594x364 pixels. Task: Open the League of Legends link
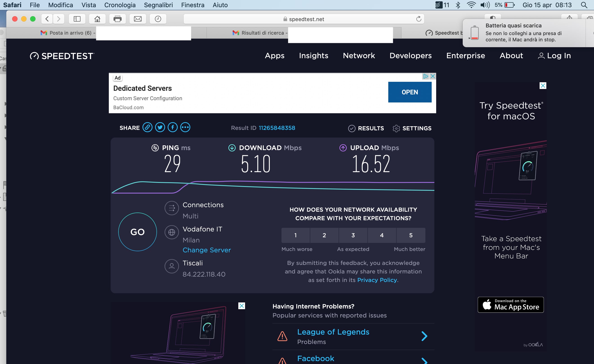coord(333,332)
